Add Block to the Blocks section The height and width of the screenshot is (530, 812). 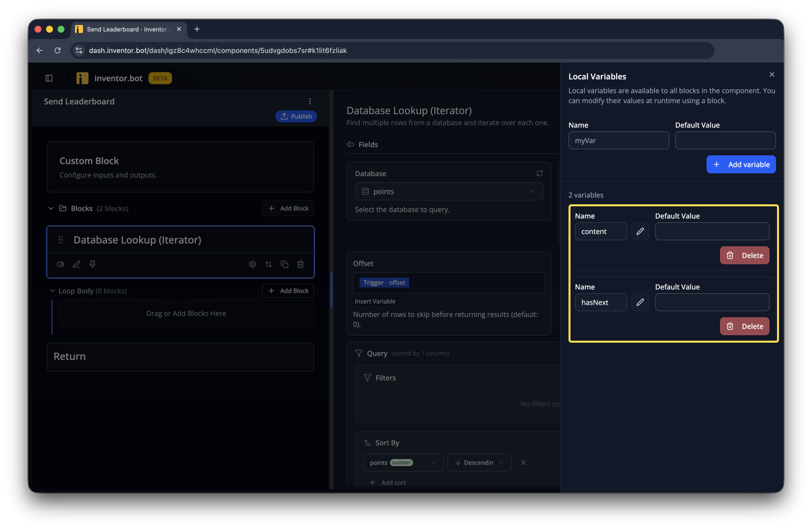(288, 208)
